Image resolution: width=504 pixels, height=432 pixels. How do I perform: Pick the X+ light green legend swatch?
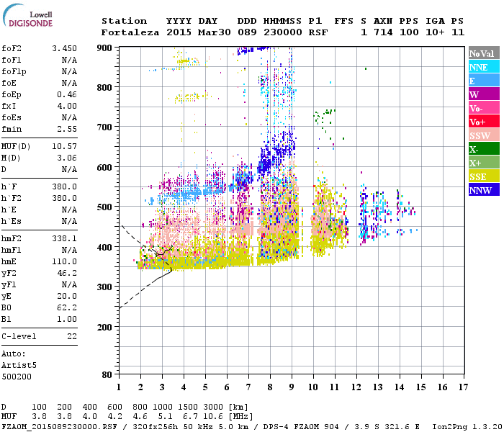coord(484,163)
